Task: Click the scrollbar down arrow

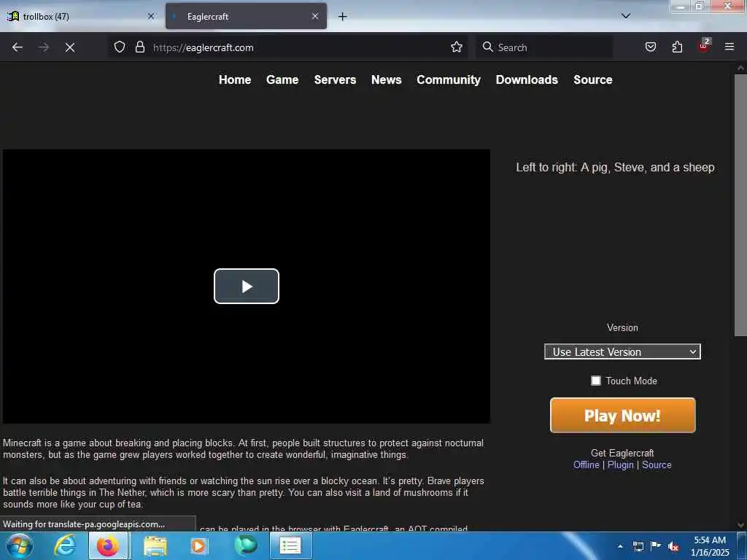Action: pyautogui.click(x=740, y=525)
